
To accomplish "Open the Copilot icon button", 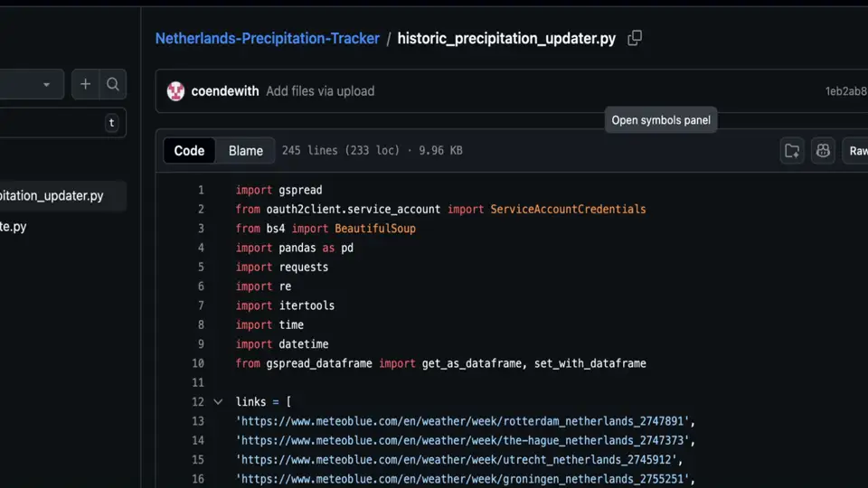I will pyautogui.click(x=823, y=151).
